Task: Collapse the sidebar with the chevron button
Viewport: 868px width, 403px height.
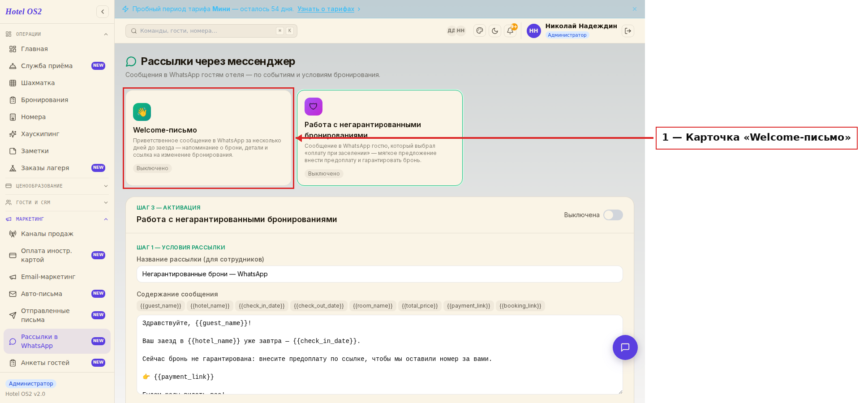Action: 103,12
